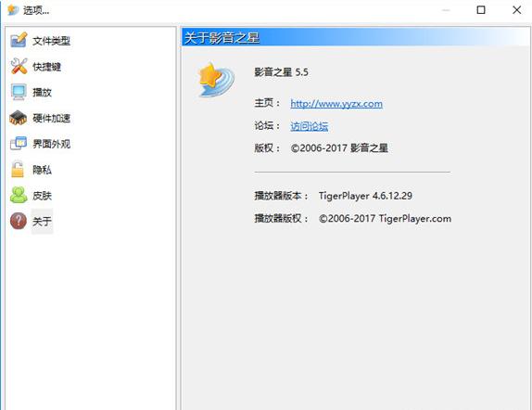Maximize the 选项 window

[x=481, y=10]
